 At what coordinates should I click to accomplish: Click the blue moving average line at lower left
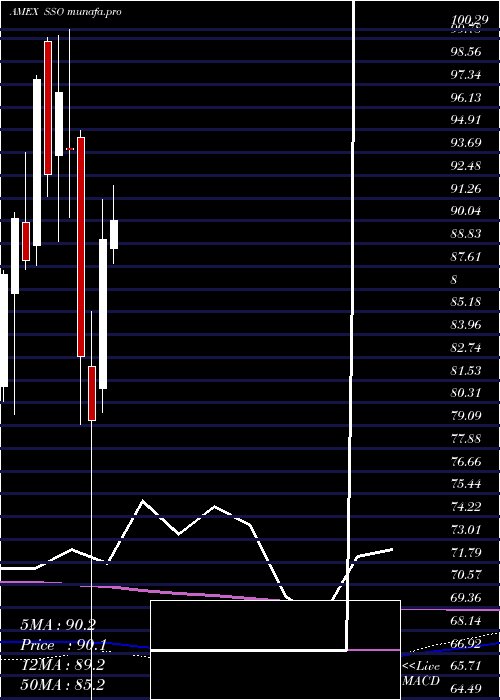[76, 643]
